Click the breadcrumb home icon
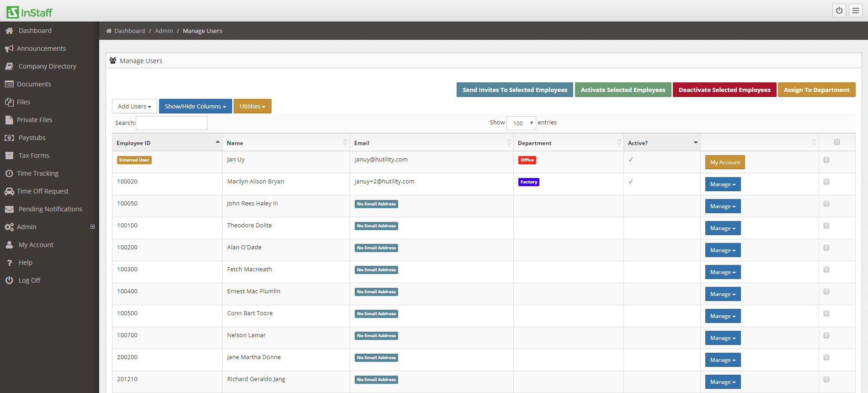The height and width of the screenshot is (393, 868). 109,31
